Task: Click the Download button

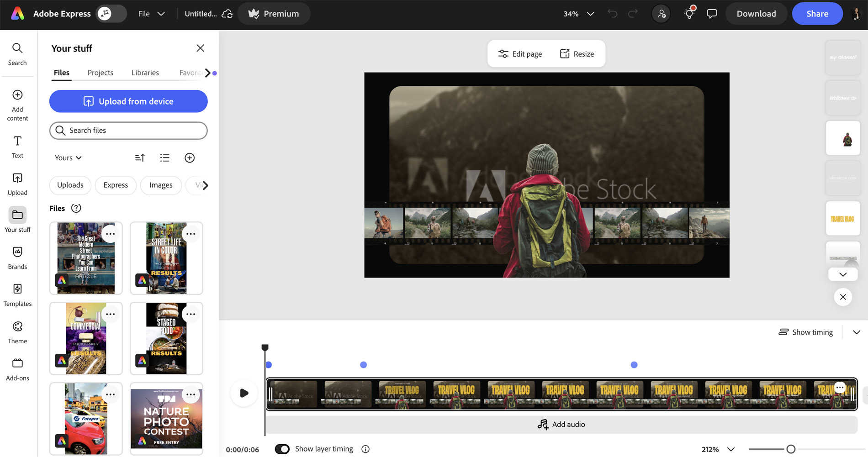Action: (756, 14)
